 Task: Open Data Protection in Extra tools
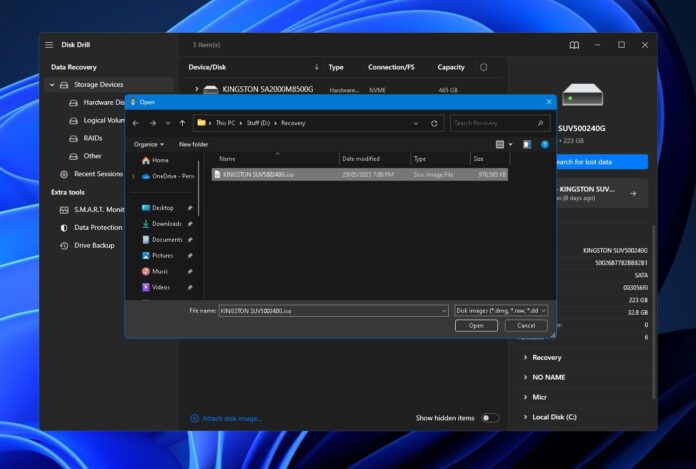(98, 227)
